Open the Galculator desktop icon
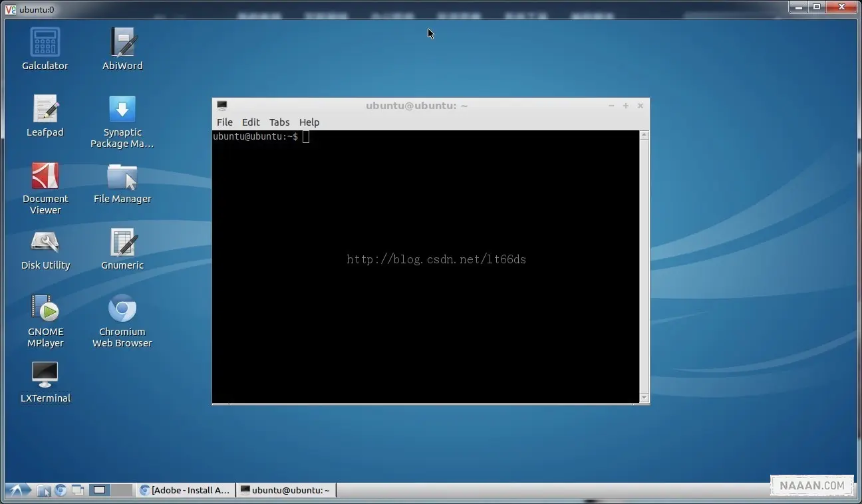This screenshot has width=862, height=504. click(45, 43)
